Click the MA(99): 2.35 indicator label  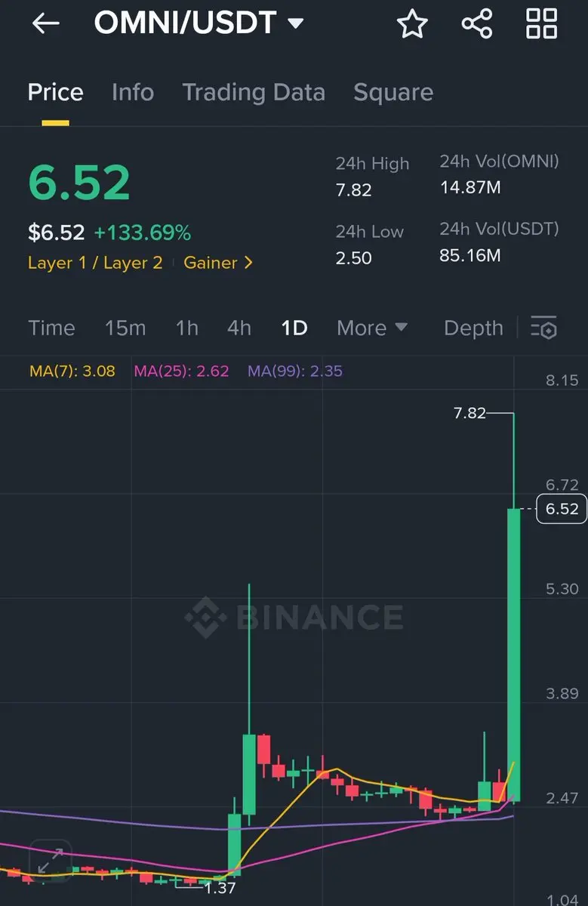(x=295, y=371)
